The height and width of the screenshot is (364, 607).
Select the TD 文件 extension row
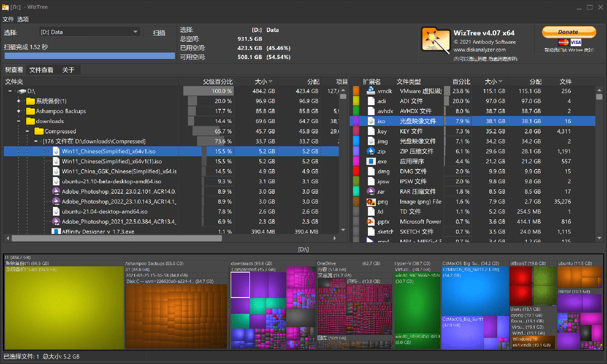pyautogui.click(x=474, y=212)
